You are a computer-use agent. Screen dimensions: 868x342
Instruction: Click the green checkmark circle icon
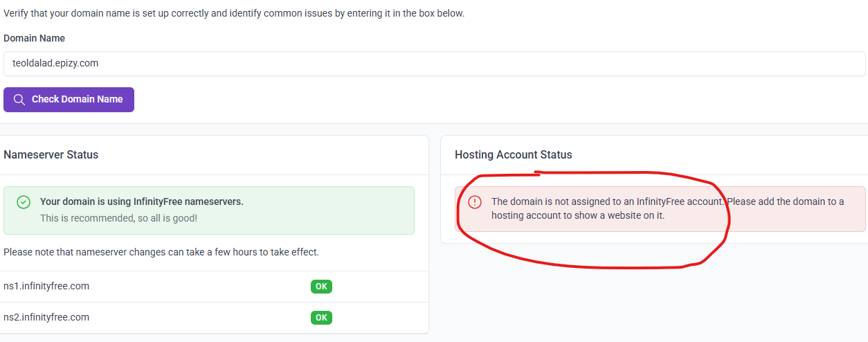click(x=24, y=202)
